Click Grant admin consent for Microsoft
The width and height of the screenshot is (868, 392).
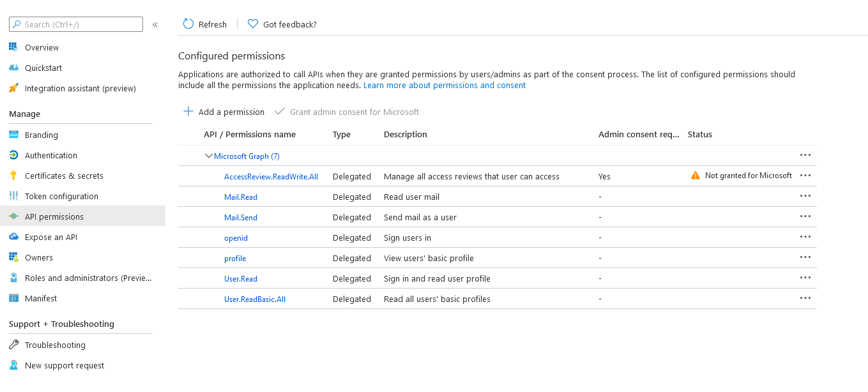coord(354,112)
